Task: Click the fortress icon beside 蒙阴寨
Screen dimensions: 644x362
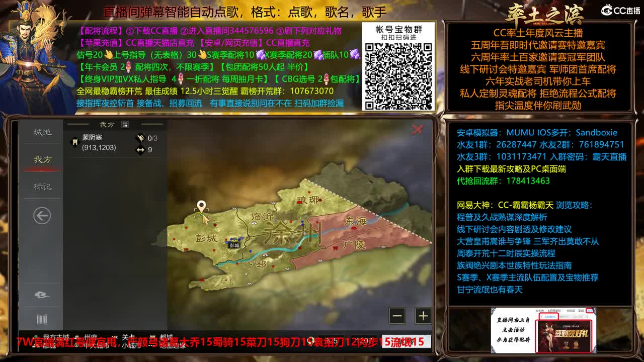Action: 75,142
